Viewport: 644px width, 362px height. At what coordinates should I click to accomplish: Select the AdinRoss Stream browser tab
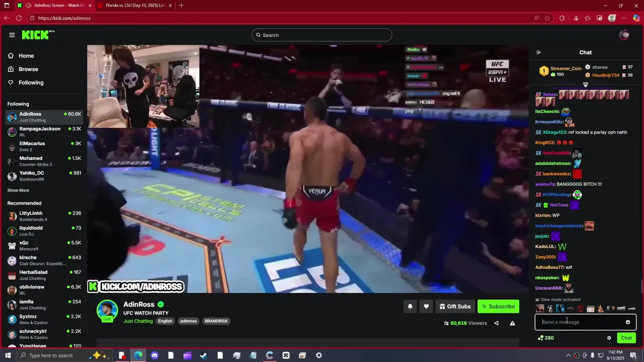click(54, 6)
